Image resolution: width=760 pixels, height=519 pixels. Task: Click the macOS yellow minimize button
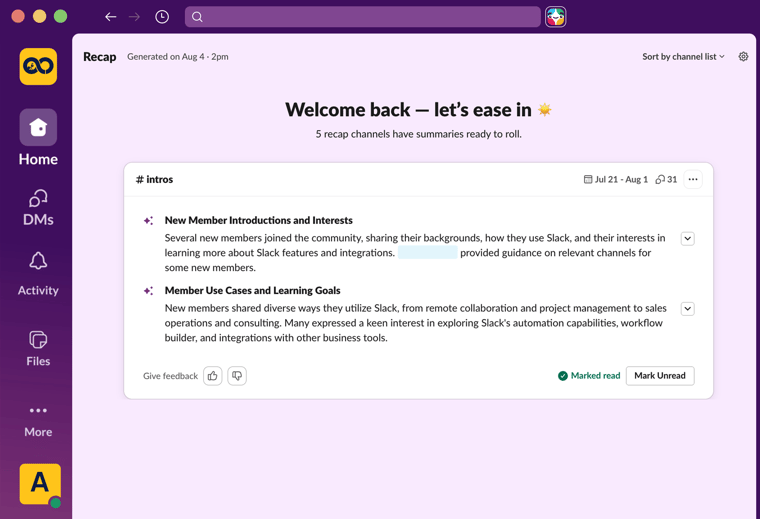39,16
